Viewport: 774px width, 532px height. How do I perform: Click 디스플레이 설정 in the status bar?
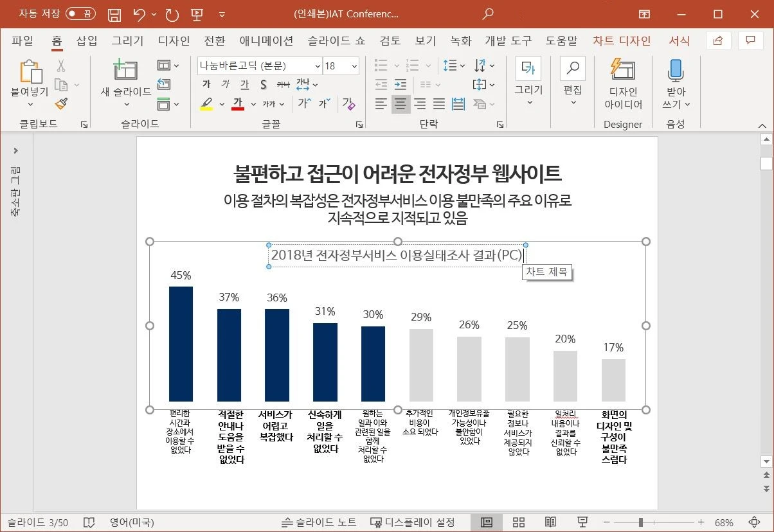415,522
